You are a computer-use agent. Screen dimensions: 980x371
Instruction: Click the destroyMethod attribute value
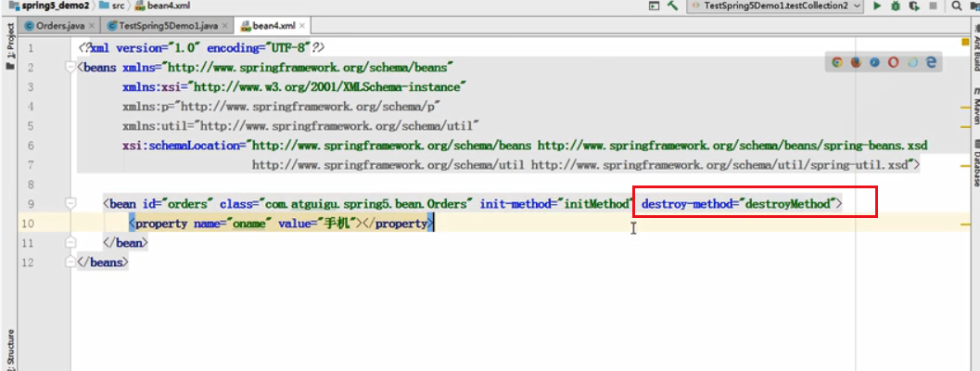[x=788, y=204]
